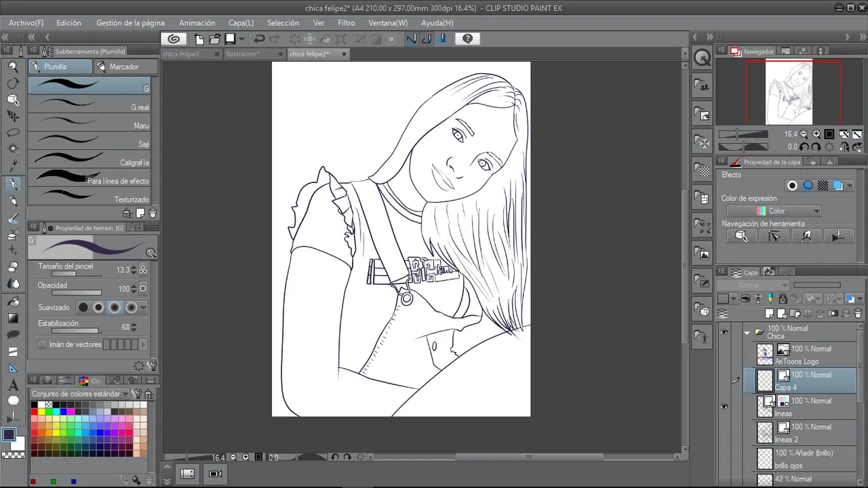This screenshot has height=488, width=868.
Task: Create new raster layer in Capa panel
Action: point(770,314)
